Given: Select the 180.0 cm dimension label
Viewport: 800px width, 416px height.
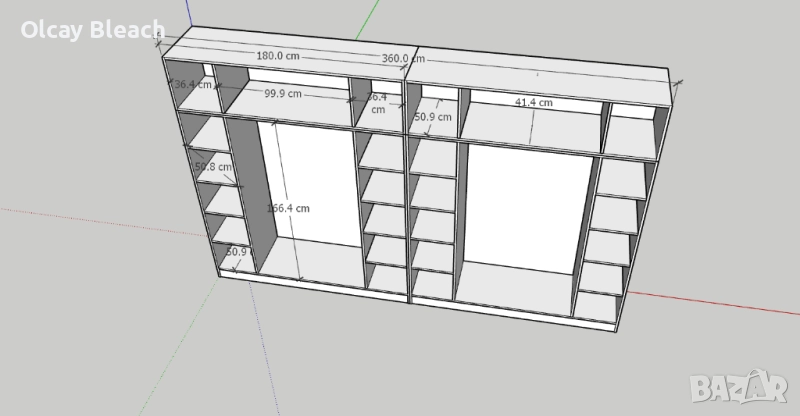Looking at the screenshot, I should click(x=277, y=56).
